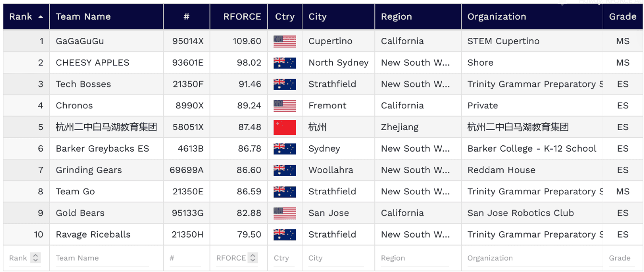Adjust the RFORCE filter stepper arrows
This screenshot has height=272, width=644.
pos(253,258)
